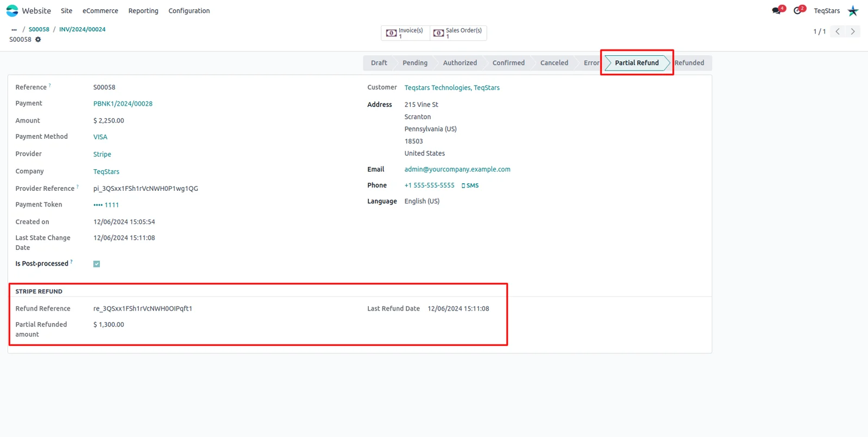The height and width of the screenshot is (437, 868).
Task: Select the Confirmed status stage
Action: 508,63
